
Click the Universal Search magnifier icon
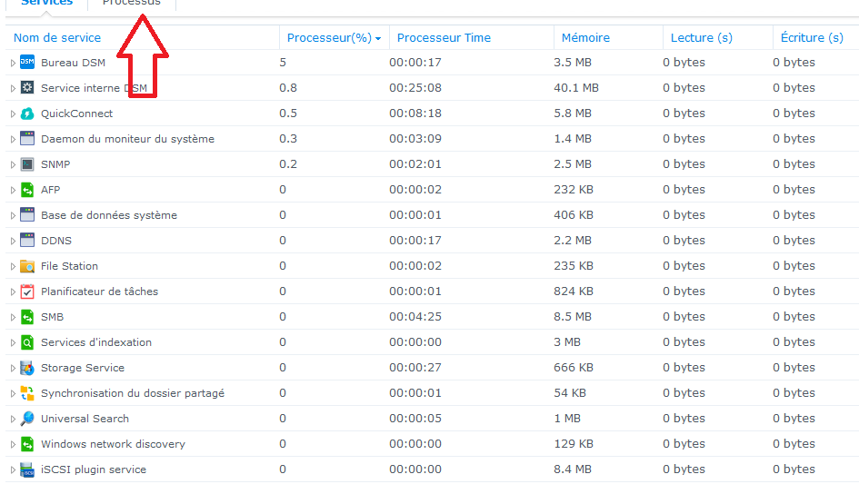tap(27, 419)
